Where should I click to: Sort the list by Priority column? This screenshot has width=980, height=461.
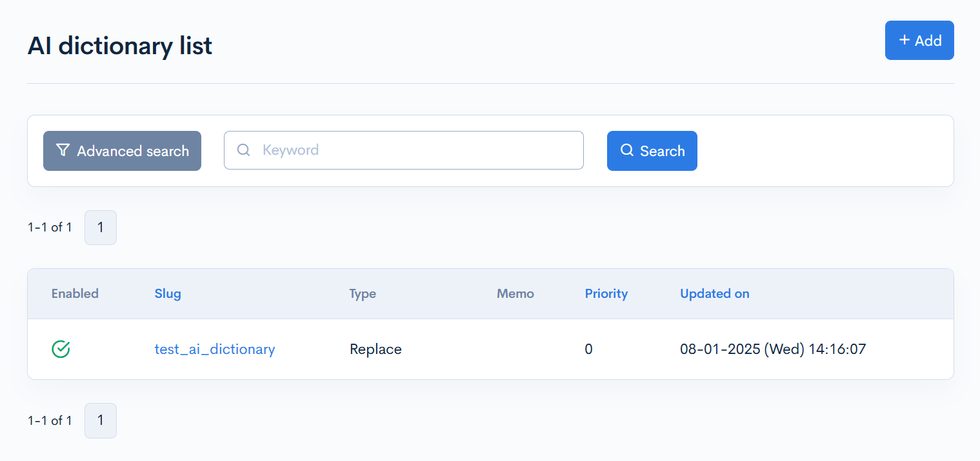pos(606,293)
